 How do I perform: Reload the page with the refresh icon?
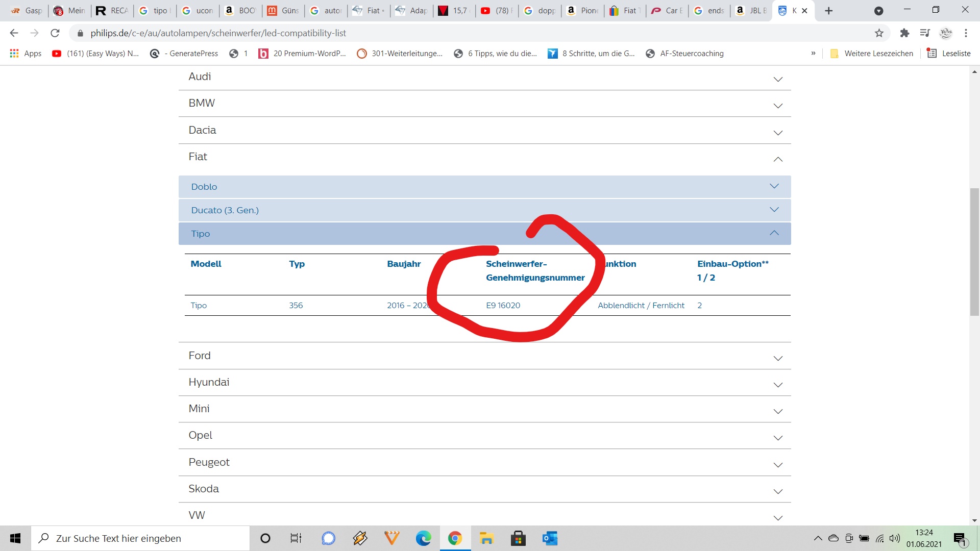pos(55,33)
